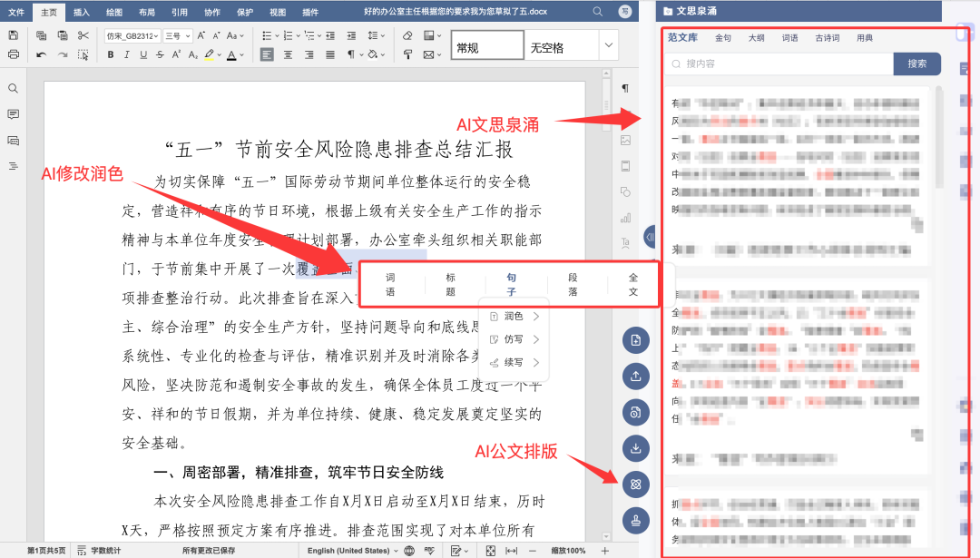Toggle bold formatting

tap(111, 54)
